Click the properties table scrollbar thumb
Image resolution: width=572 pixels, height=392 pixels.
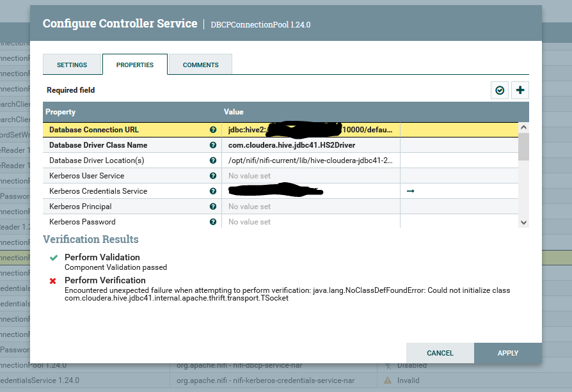point(524,146)
